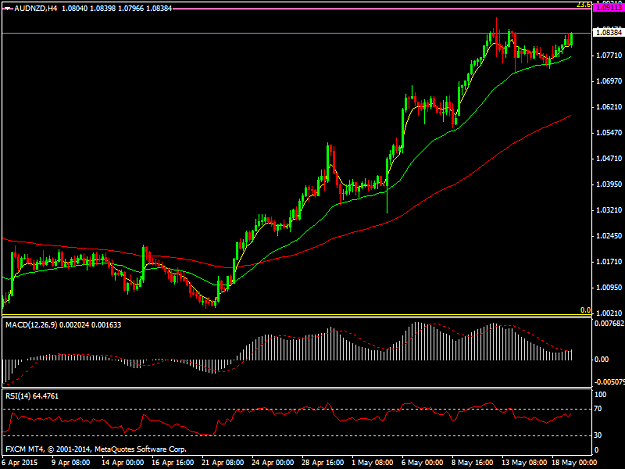
Task: Click price axis value 1.03210
Action: click(609, 210)
